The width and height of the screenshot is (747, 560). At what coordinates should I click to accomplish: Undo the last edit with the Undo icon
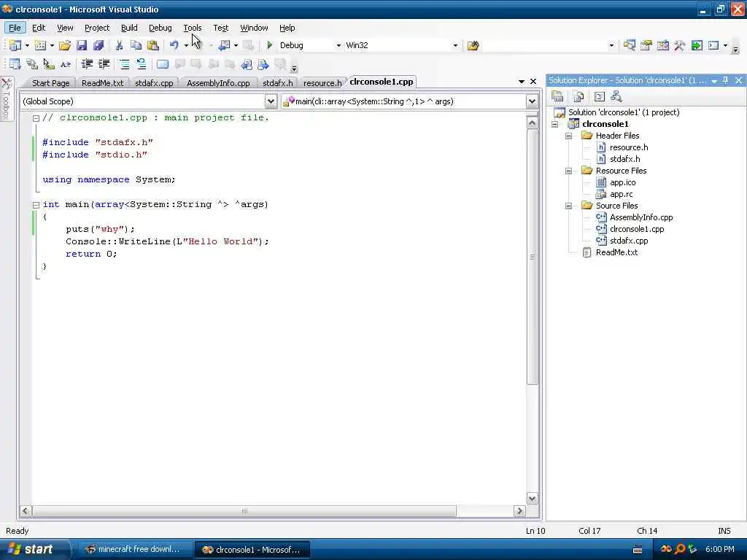pos(174,45)
